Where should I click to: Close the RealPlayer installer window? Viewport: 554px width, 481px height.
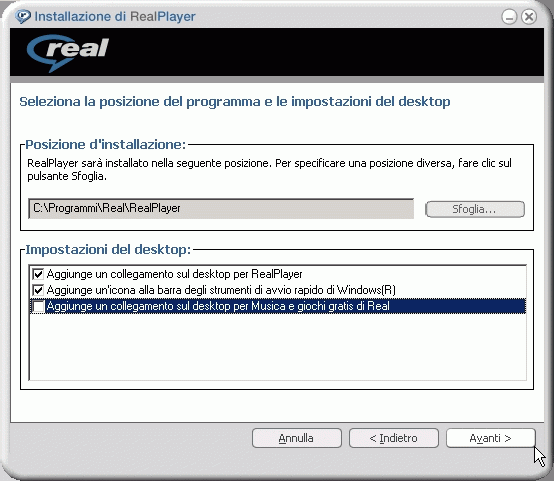coord(529,17)
